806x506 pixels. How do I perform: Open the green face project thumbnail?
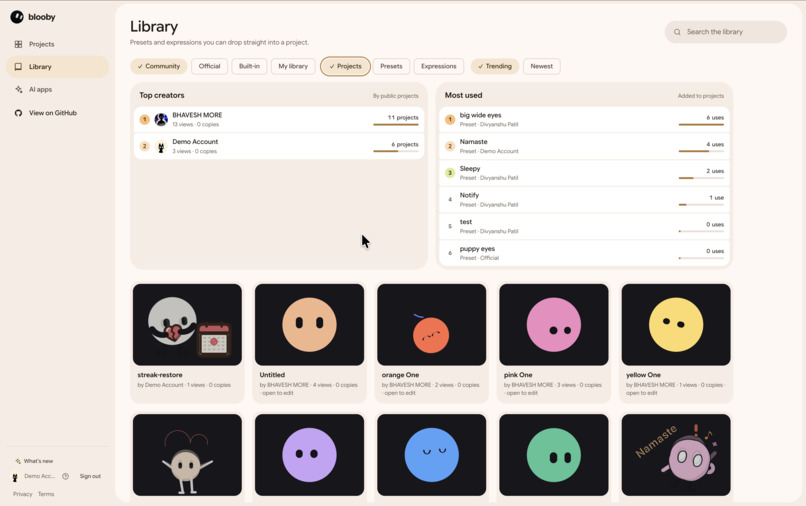pyautogui.click(x=554, y=455)
